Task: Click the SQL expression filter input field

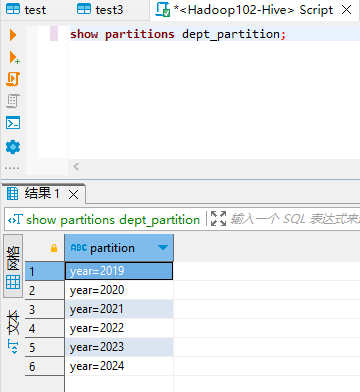Action: (295, 219)
